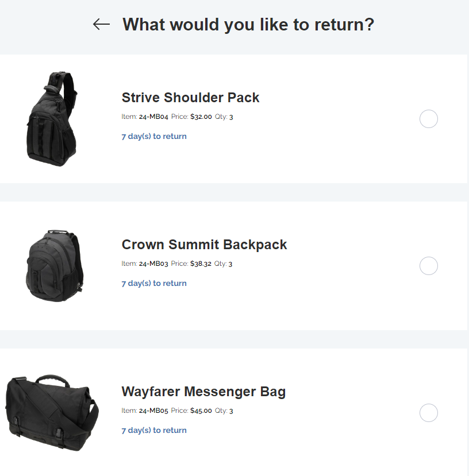Click the $45.00 price text
The width and height of the screenshot is (469, 476).
[201, 411]
